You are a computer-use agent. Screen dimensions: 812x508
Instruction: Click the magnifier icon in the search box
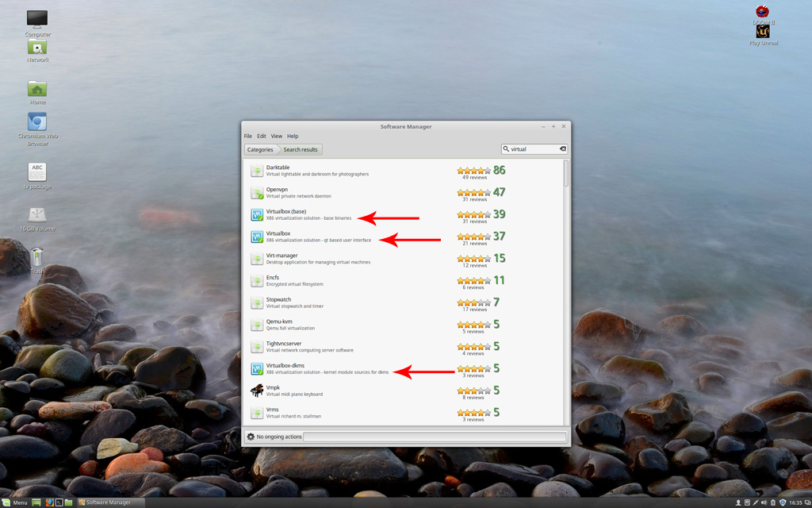pos(506,149)
